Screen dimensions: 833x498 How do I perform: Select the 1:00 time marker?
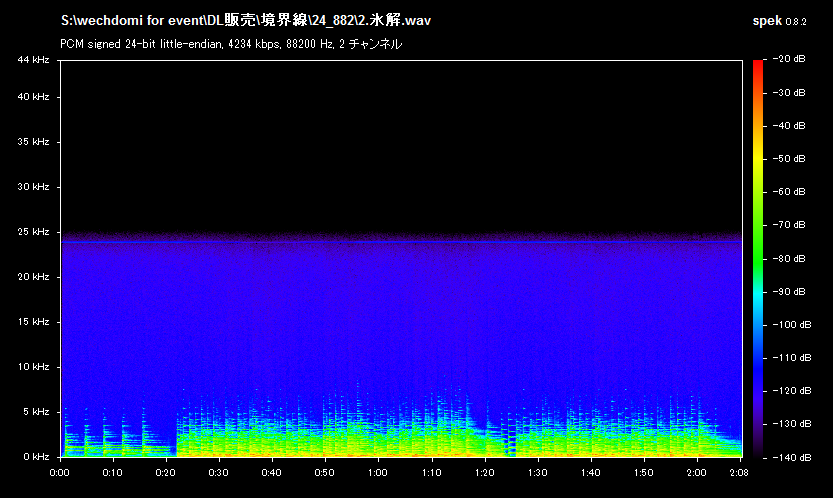click(x=378, y=473)
